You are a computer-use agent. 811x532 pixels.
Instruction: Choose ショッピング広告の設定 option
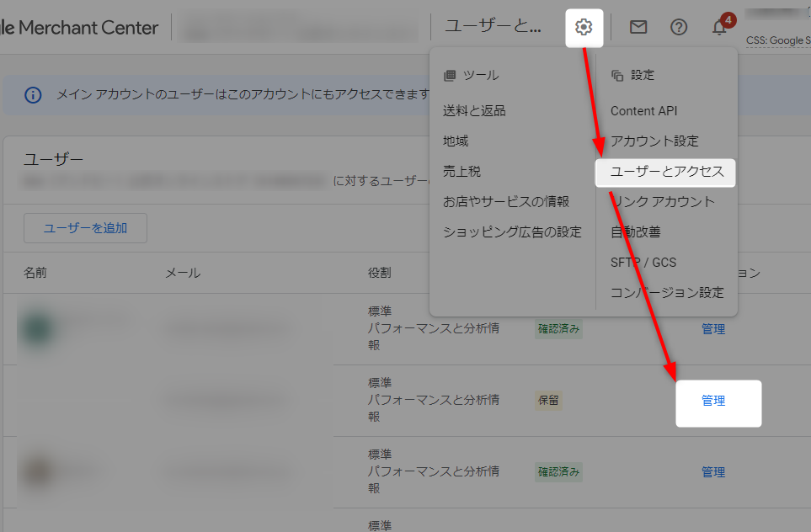(x=512, y=232)
